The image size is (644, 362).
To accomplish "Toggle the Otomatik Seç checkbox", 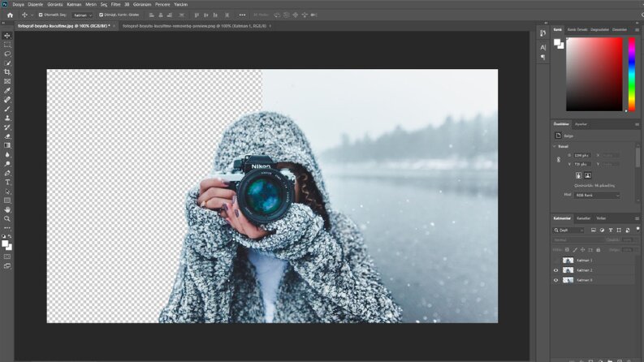I will point(41,15).
